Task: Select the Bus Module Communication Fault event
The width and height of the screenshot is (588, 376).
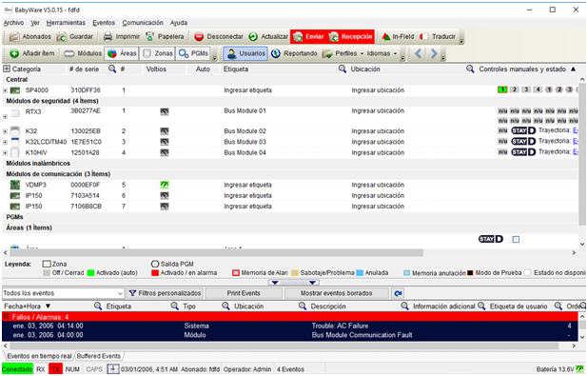Action: point(290,335)
